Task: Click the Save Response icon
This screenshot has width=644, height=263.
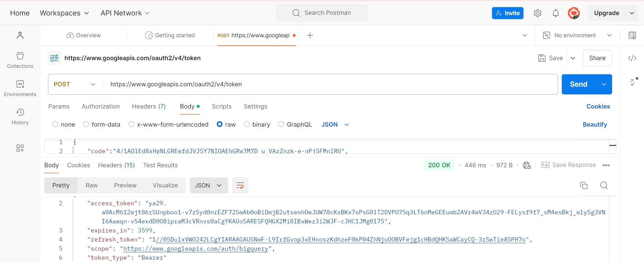Action: click(545, 165)
